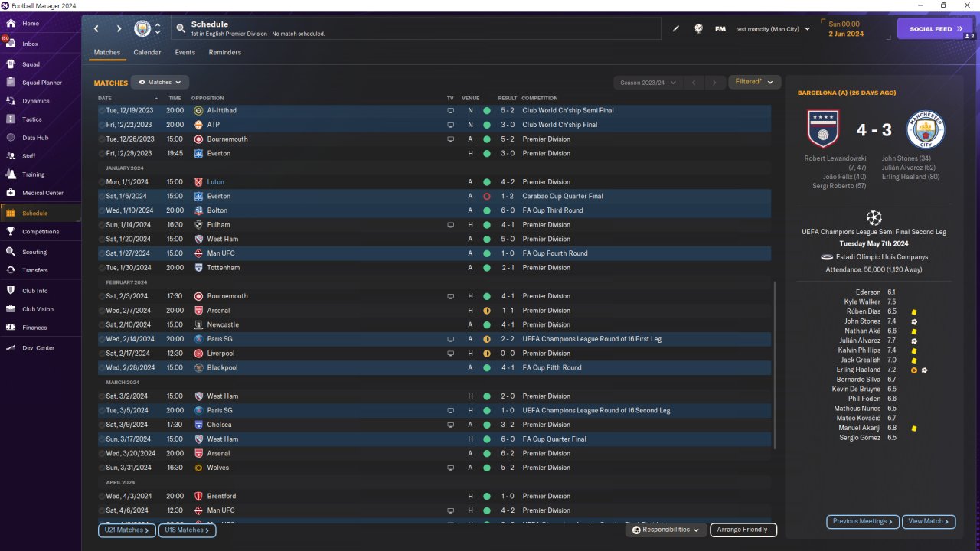Click the Opposition column header
Screen dimensions: 980x551
click(x=207, y=99)
